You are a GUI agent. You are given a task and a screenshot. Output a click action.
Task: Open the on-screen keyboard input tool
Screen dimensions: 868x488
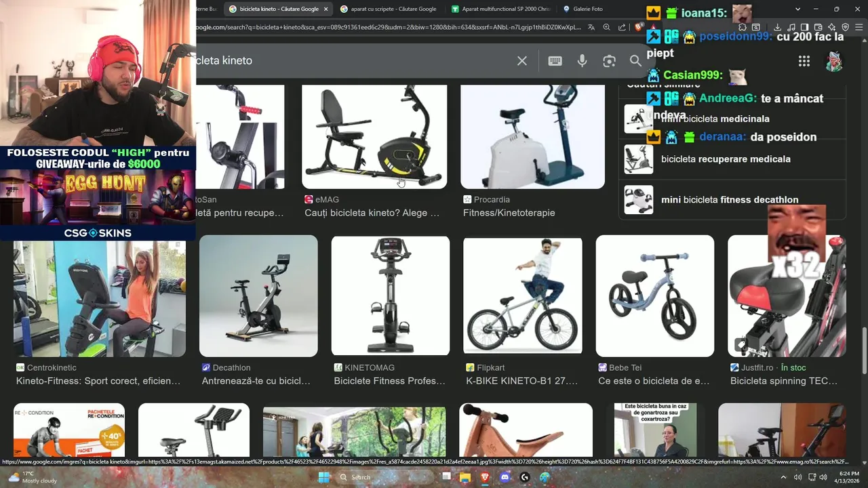555,61
